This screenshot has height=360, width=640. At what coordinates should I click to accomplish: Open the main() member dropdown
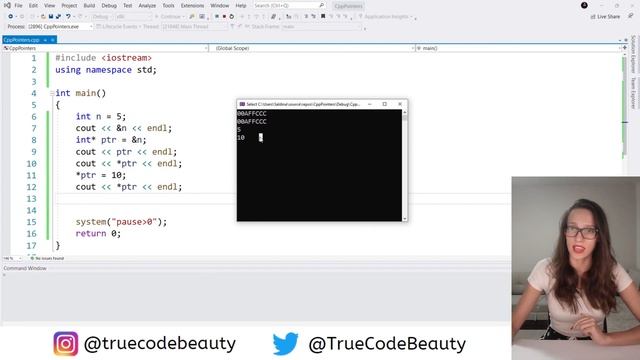518,48
